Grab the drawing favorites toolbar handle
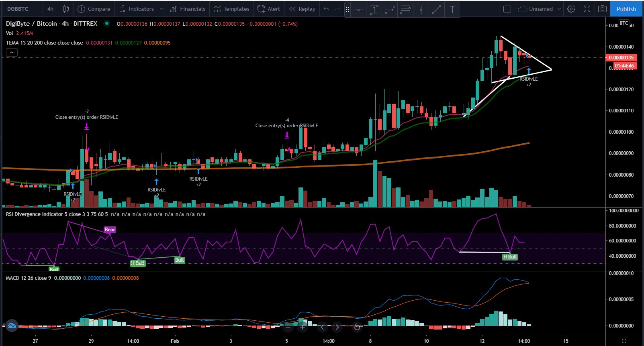Image resolution: width=644 pixels, height=346 pixels. (348, 9)
